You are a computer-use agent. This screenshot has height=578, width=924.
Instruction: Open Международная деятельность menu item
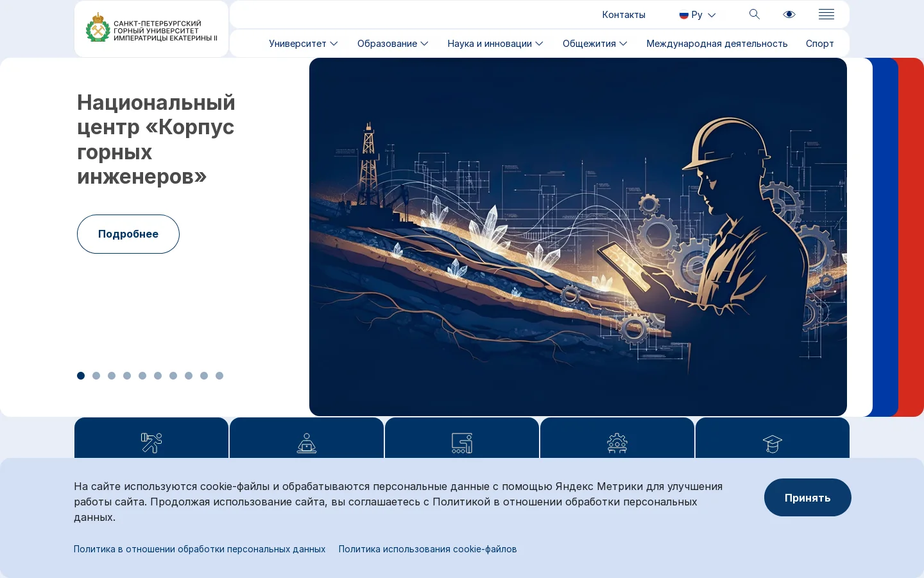[x=717, y=44]
